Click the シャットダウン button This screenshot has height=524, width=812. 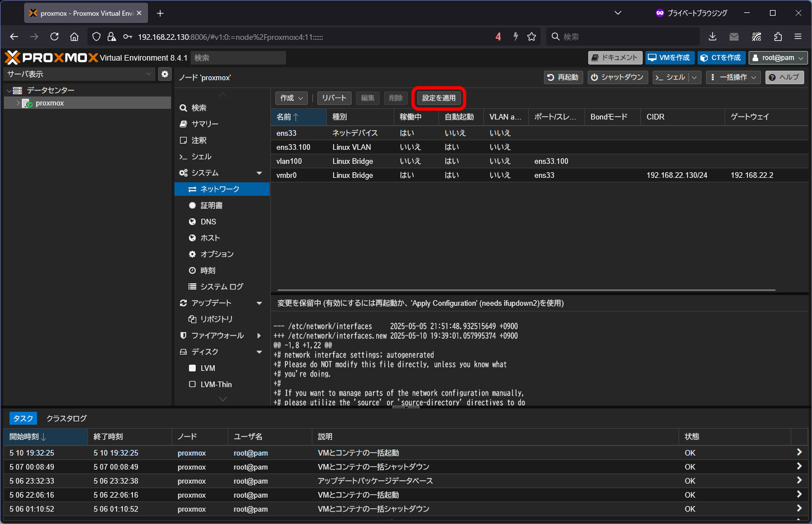618,77
